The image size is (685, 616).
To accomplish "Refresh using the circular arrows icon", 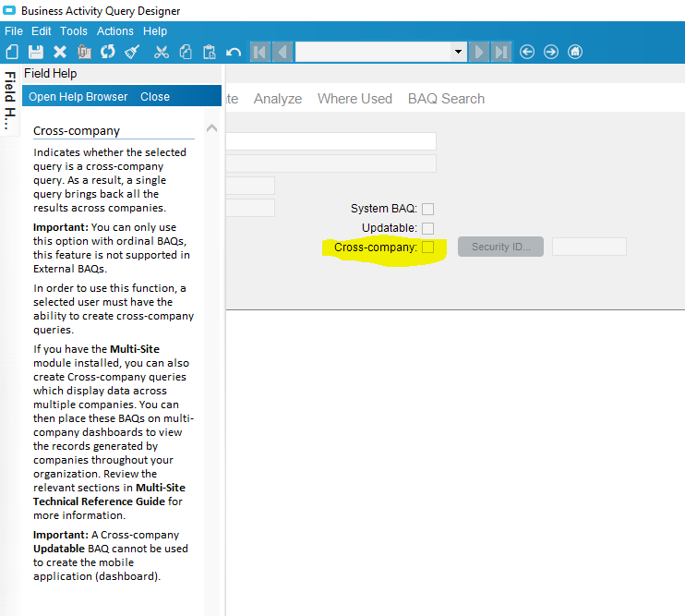I will click(108, 52).
